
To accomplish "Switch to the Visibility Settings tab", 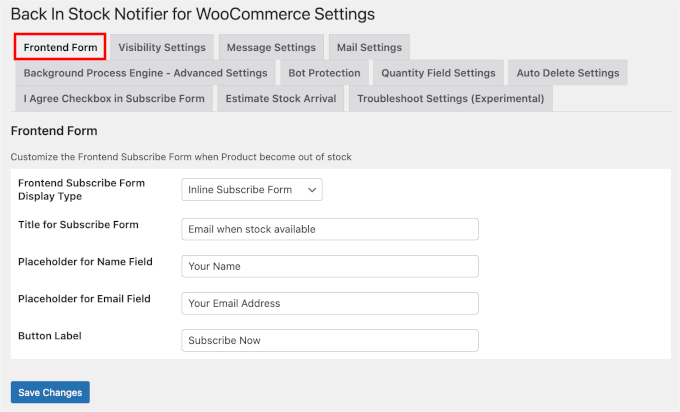I will [x=162, y=47].
